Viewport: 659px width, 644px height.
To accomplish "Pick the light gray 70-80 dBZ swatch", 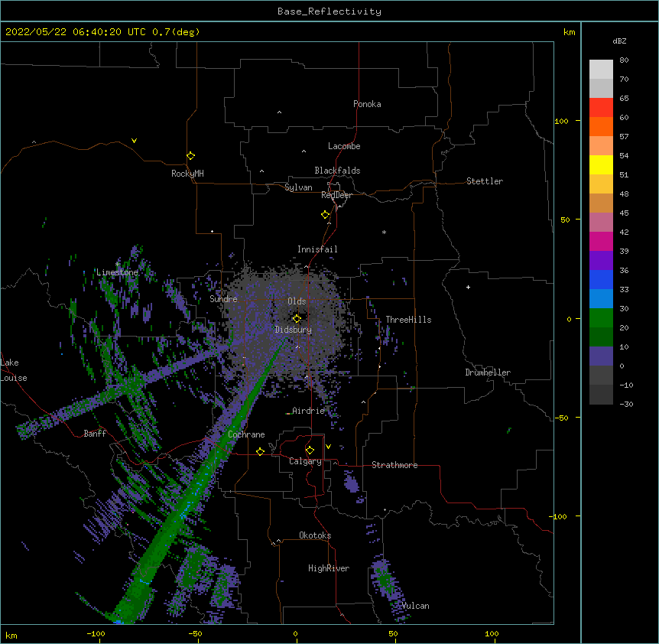I will coord(601,70).
